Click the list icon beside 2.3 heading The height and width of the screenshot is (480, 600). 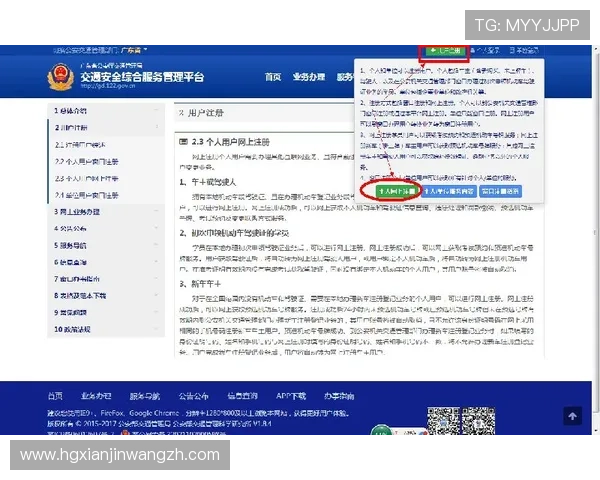pyautogui.click(x=184, y=142)
